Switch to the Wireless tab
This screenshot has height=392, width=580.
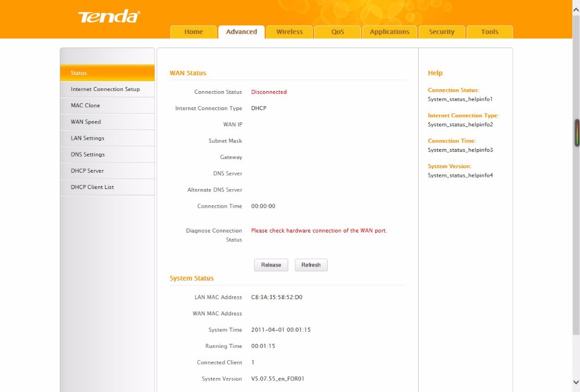pyautogui.click(x=289, y=32)
